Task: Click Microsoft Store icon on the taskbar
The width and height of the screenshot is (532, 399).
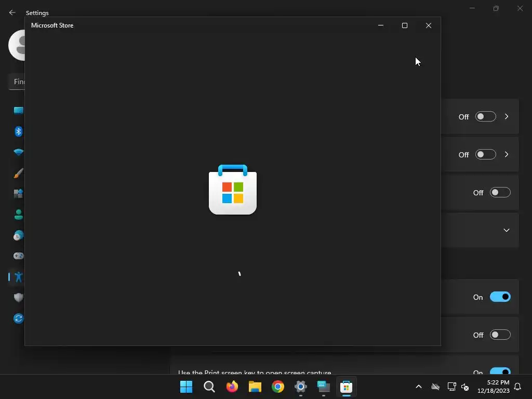Action: (x=347, y=387)
